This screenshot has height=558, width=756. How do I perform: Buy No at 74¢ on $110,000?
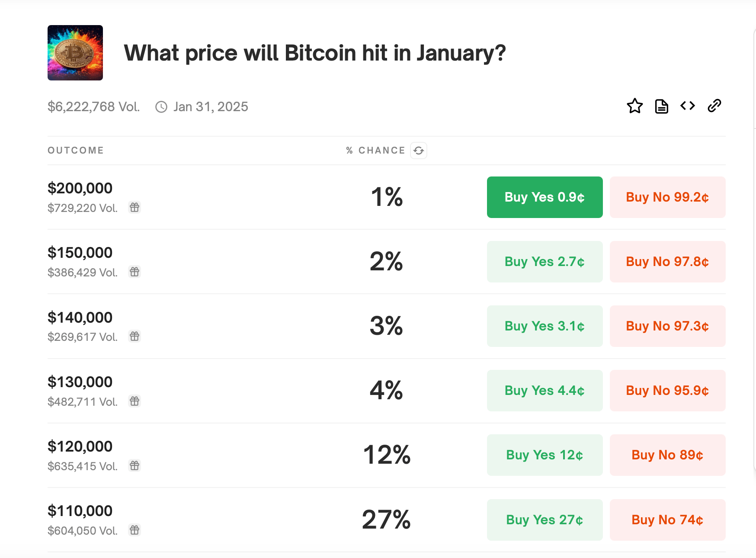pyautogui.click(x=667, y=520)
